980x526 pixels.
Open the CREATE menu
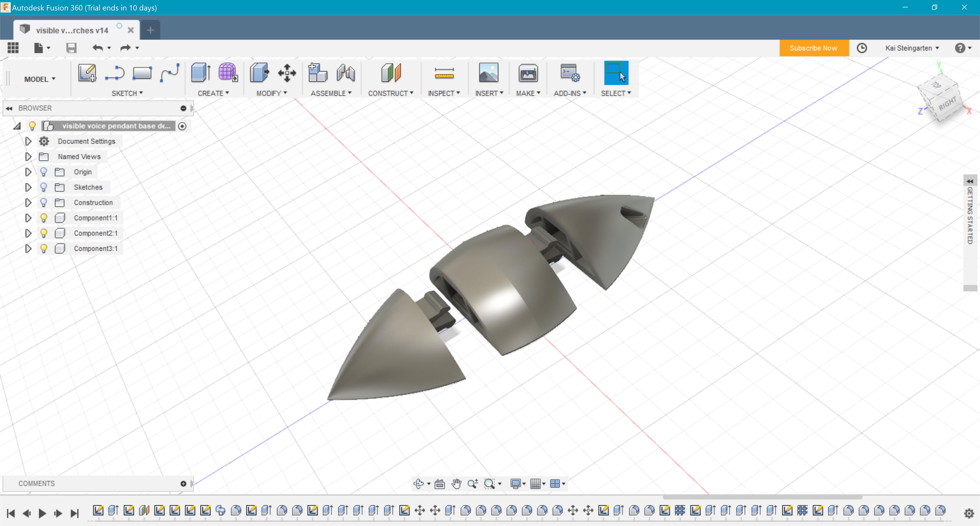pyautogui.click(x=213, y=93)
